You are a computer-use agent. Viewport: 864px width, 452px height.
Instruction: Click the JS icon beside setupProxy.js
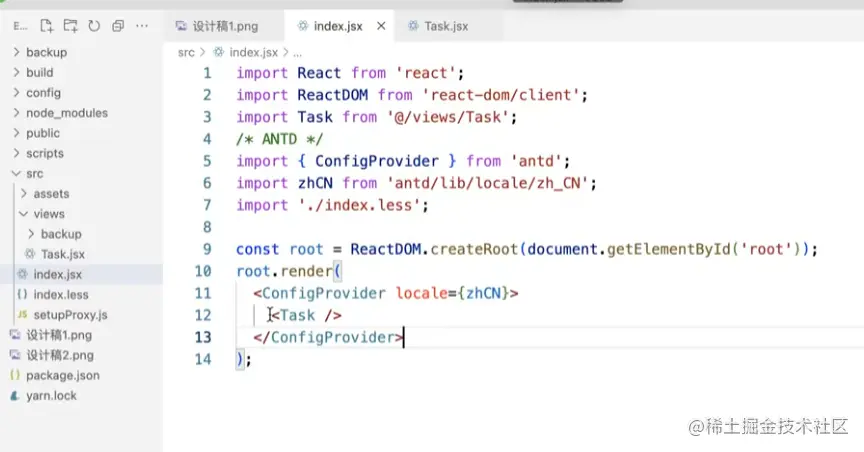22,315
